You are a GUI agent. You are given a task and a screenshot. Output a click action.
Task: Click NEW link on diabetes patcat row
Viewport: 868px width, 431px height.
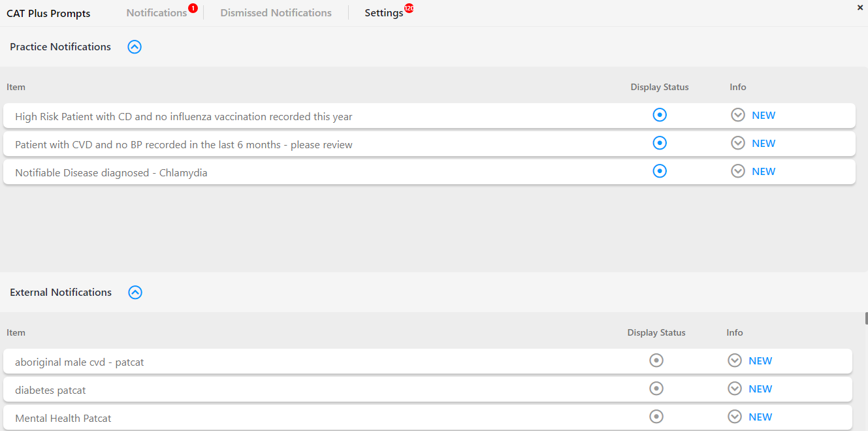click(x=760, y=389)
